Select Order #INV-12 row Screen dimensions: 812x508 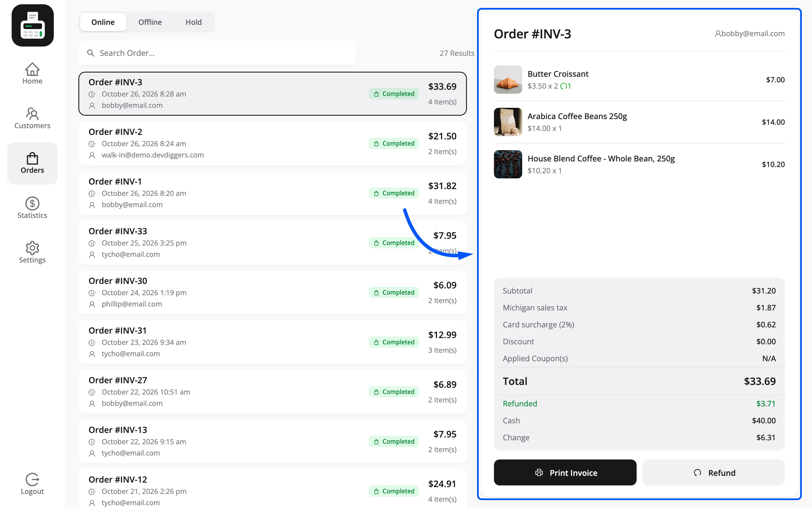pos(272,489)
